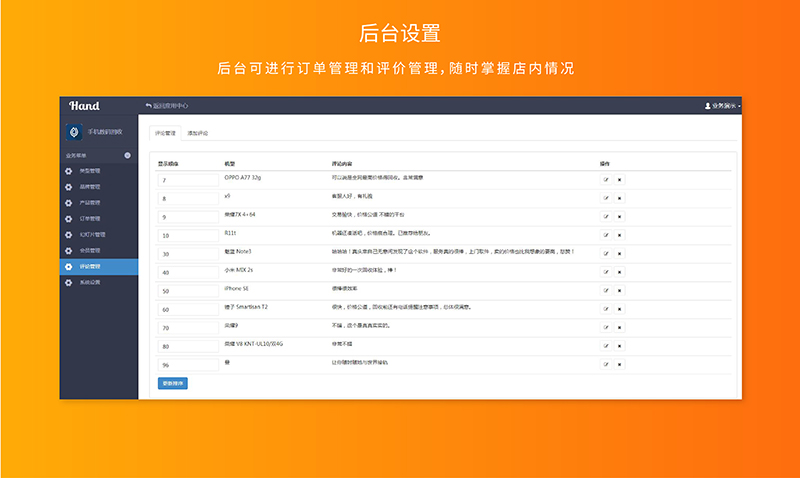Click the 返回应用中心 link
Screen dimensions: 800x478
tap(167, 106)
